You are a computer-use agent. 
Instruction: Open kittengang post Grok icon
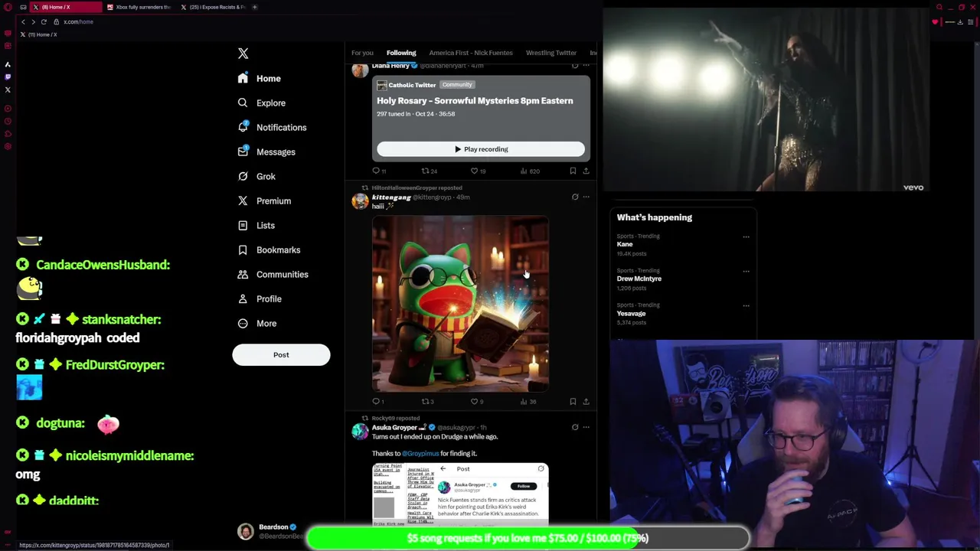tap(575, 197)
